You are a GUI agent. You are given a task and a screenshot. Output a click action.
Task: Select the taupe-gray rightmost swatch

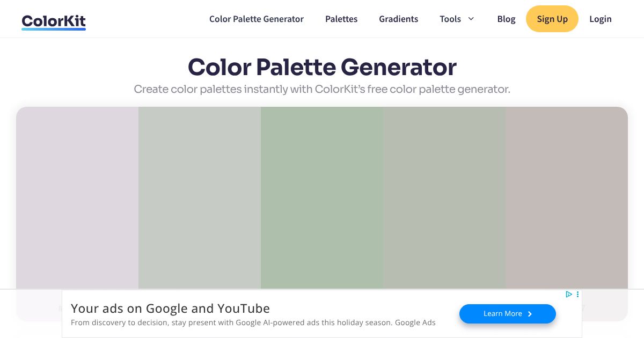[x=566, y=197]
